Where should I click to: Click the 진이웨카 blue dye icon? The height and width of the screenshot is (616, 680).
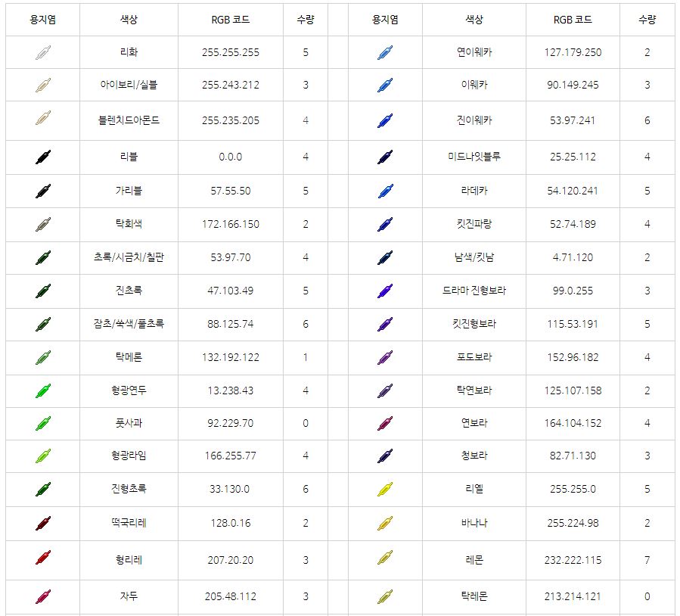click(385, 121)
